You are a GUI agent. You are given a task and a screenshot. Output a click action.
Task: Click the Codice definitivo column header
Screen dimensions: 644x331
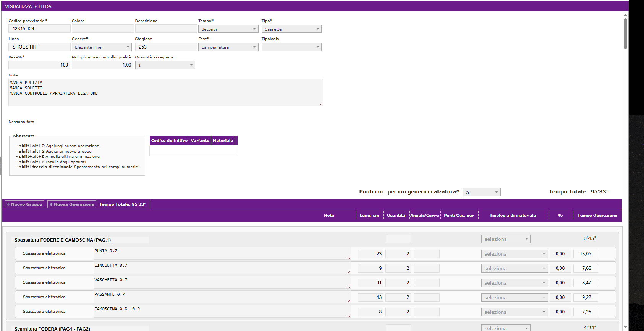(x=169, y=140)
